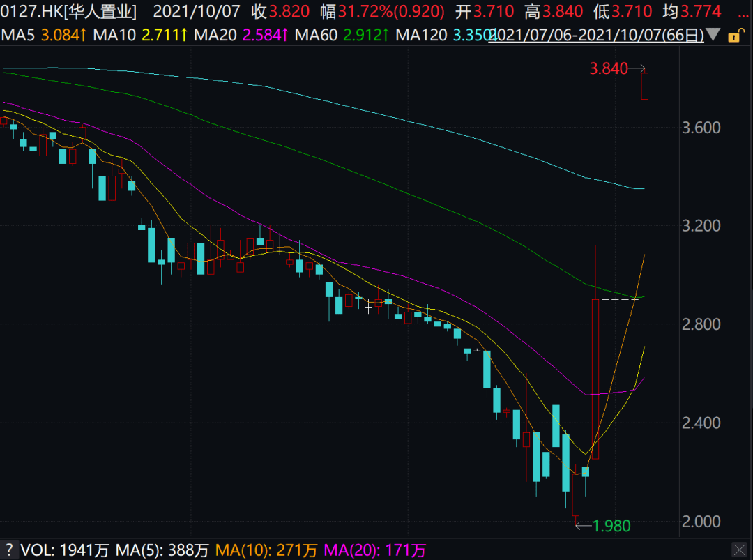Click the latest candlestick near 3.840
The image size is (753, 560).
645,86
